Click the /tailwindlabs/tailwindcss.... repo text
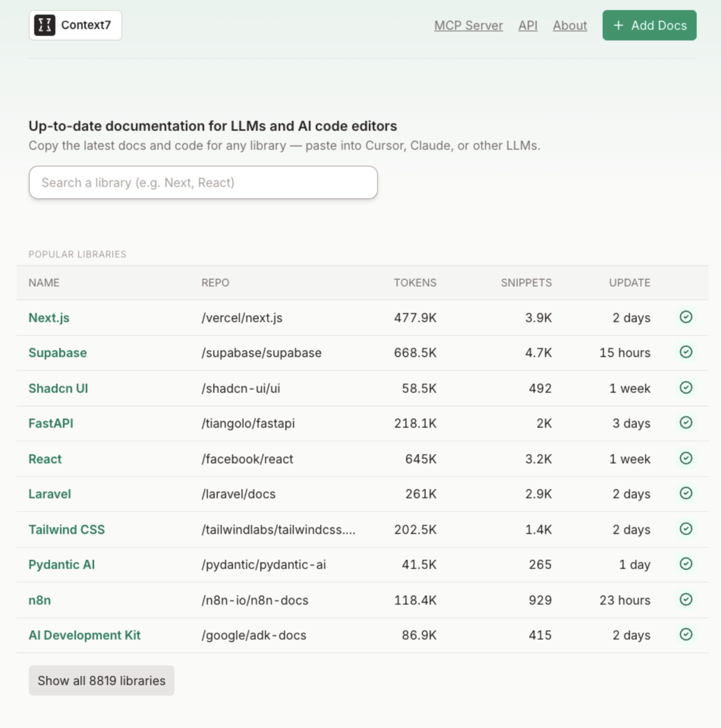The width and height of the screenshot is (721, 728). tap(278, 529)
